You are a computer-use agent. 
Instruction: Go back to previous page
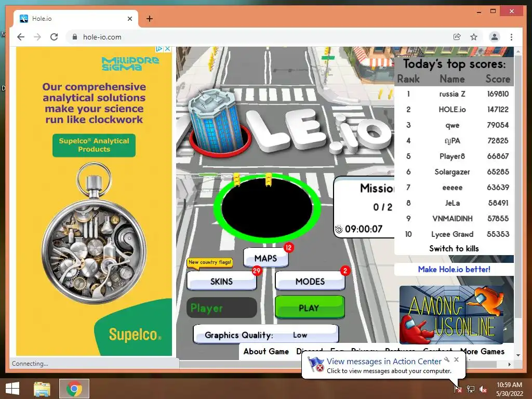pyautogui.click(x=21, y=37)
